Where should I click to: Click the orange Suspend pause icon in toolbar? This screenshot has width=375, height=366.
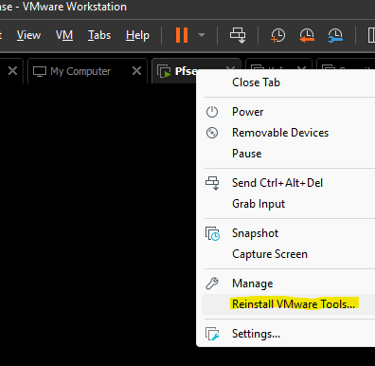point(182,35)
